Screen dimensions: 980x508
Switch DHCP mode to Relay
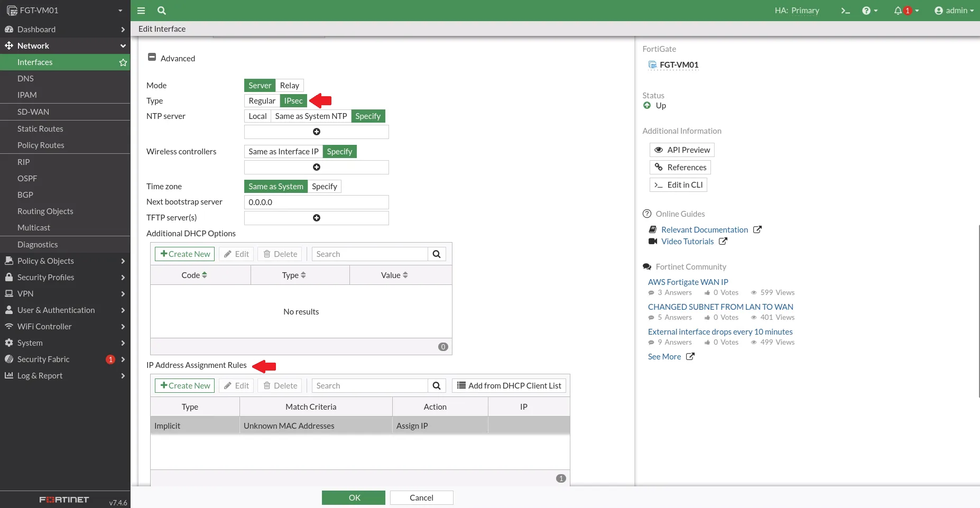(x=289, y=86)
